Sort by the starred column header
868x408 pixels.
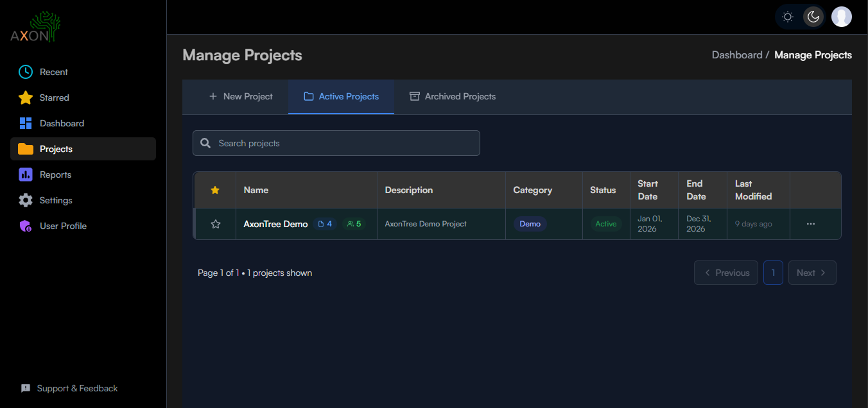tap(215, 190)
